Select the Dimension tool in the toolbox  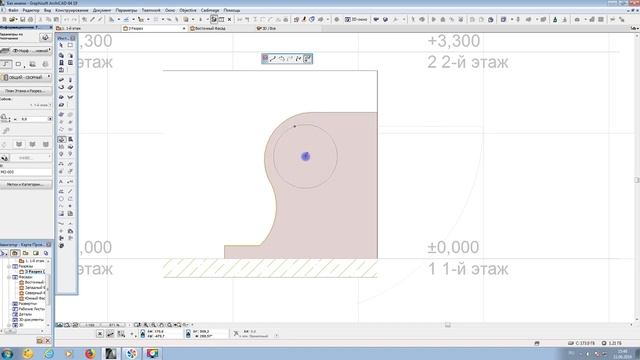[61, 164]
